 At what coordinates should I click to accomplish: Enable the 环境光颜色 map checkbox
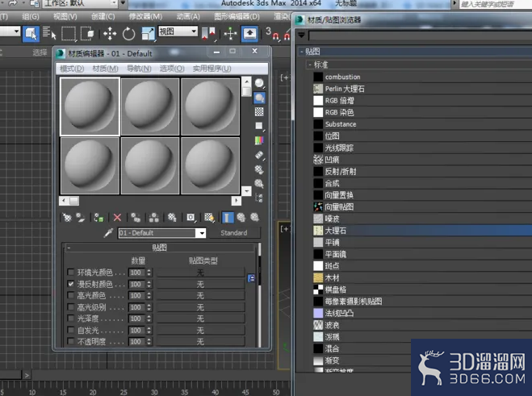point(70,272)
